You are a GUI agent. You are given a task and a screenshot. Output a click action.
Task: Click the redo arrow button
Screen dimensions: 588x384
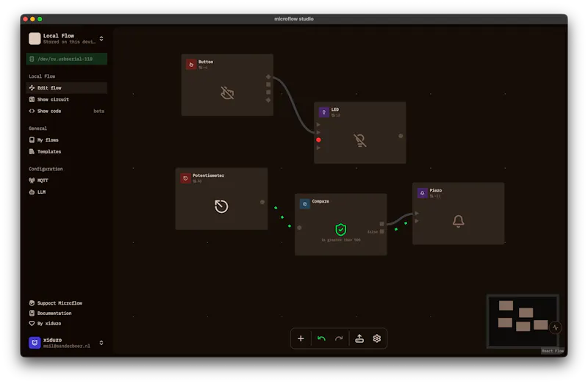point(339,338)
